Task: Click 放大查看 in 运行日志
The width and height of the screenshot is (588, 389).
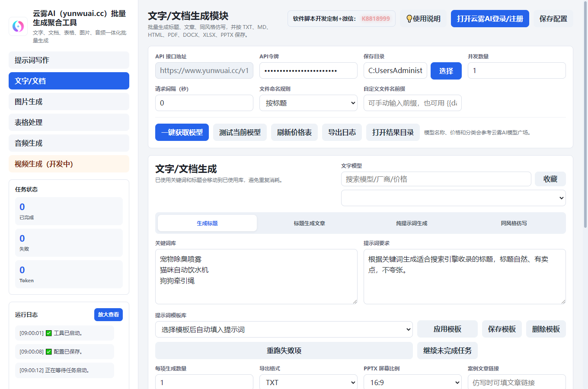Action: point(109,315)
